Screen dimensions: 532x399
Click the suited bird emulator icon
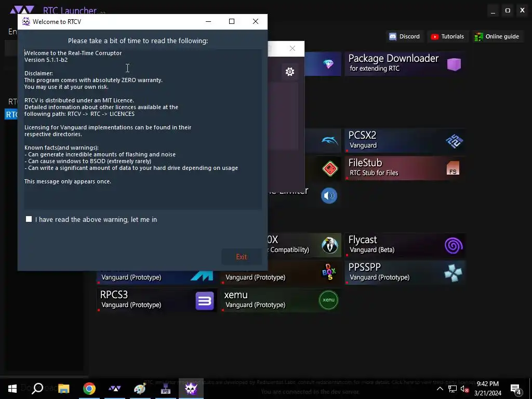[x=330, y=246]
